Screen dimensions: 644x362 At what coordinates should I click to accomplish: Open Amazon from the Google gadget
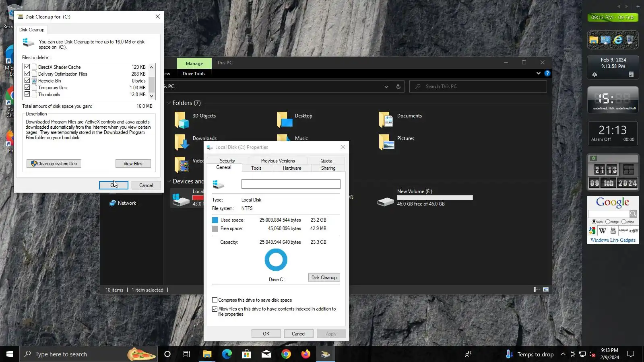coord(623,230)
